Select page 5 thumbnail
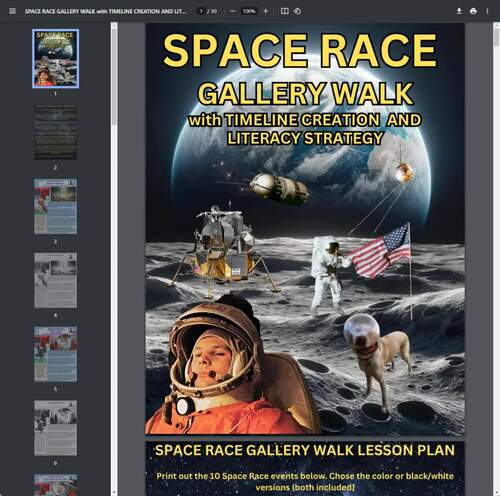The image size is (500, 496). tap(56, 354)
